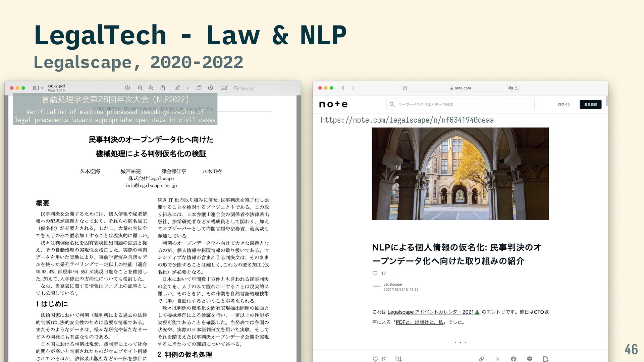The height and width of the screenshot is (362, 644).
Task: Expand the sidebar view options chevron
Action: [42, 88]
